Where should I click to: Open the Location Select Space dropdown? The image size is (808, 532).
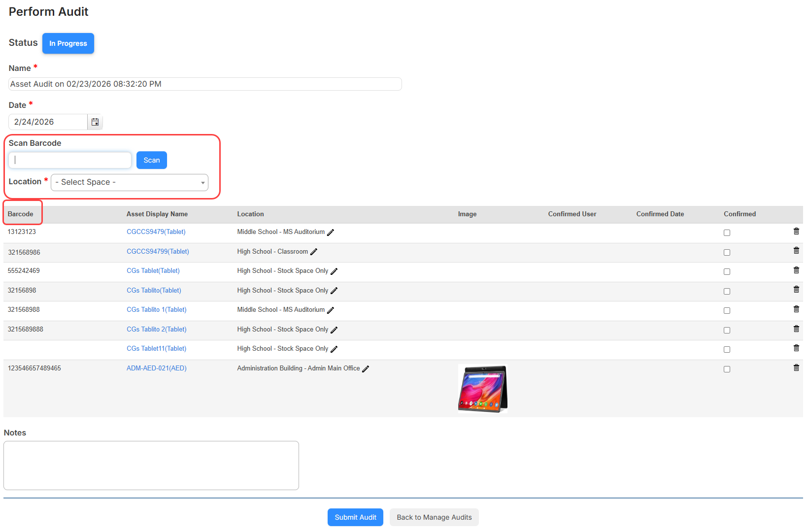coord(129,182)
